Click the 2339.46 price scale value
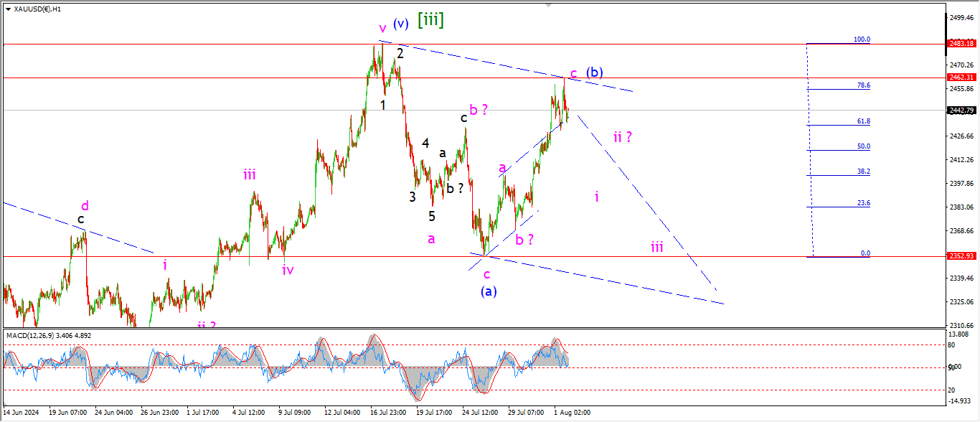Screen dimensions: 980x422 (x=961, y=278)
